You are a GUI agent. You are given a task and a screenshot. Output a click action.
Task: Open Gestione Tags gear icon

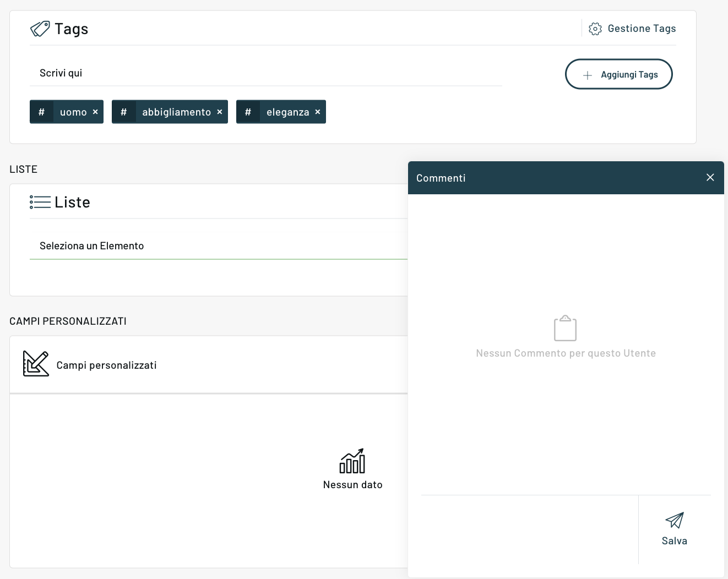[x=595, y=29]
